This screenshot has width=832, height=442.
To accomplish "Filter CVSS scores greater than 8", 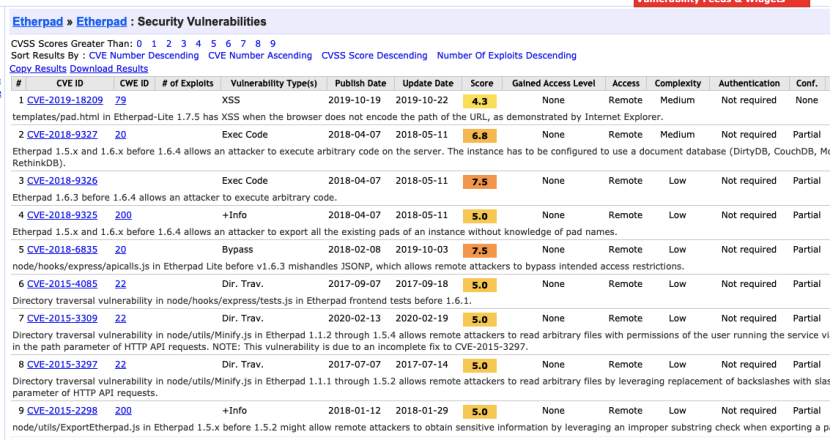I will [x=258, y=44].
